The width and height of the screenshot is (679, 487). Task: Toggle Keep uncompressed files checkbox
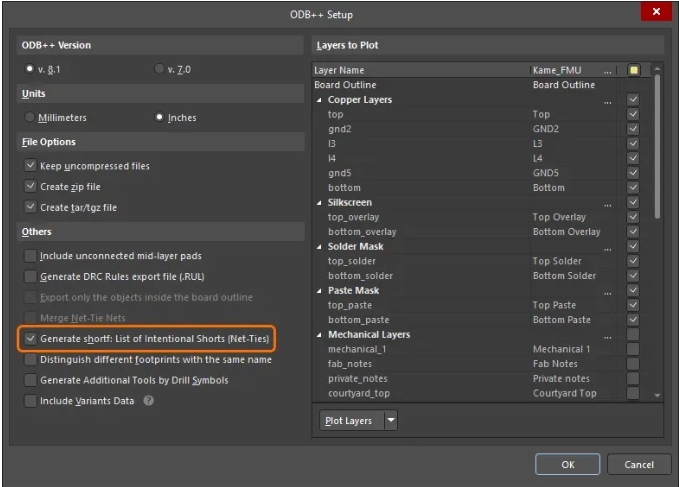tap(30, 165)
